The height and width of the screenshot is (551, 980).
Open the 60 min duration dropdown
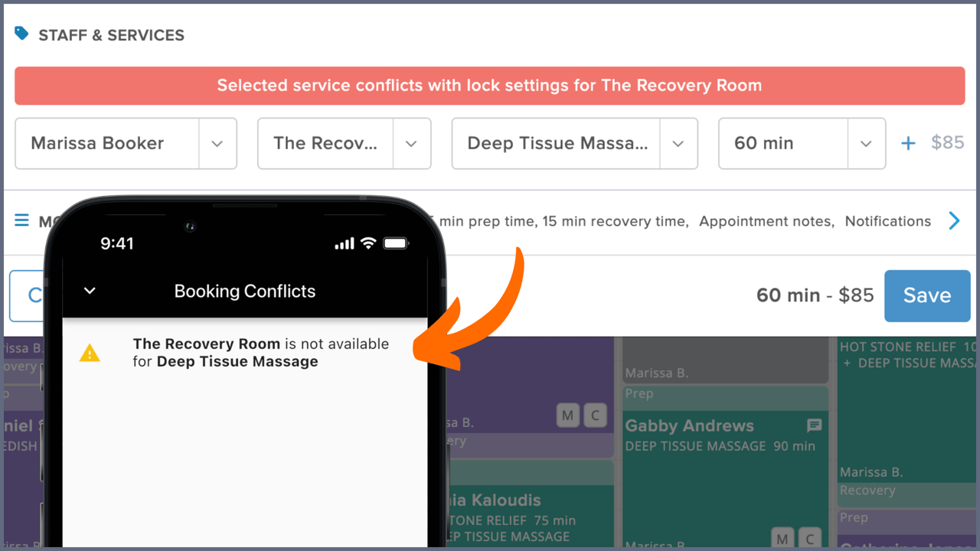click(866, 143)
